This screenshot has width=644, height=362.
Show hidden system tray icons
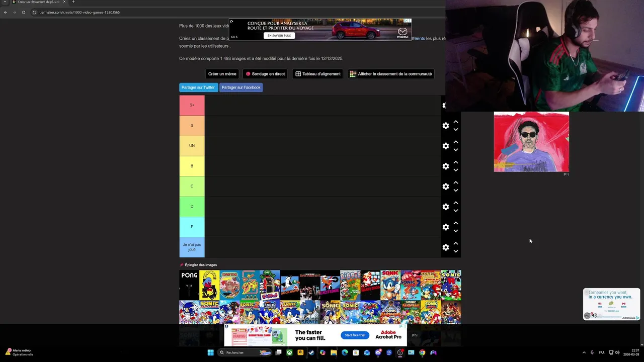tap(584, 352)
